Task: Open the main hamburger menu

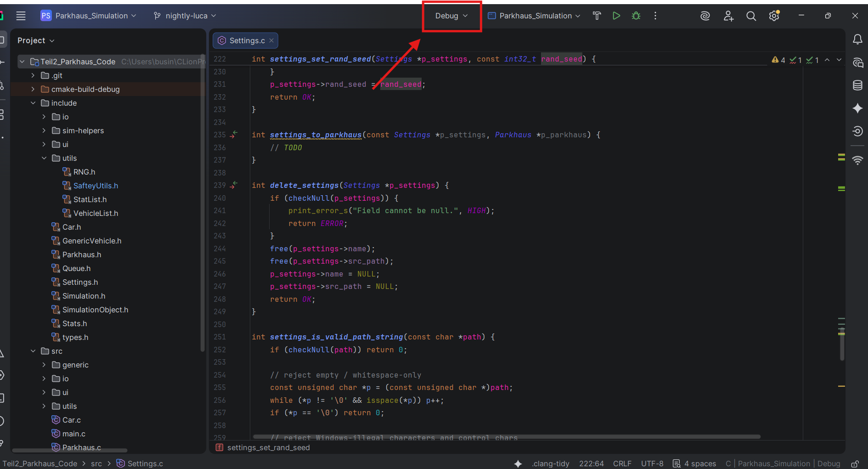Action: tap(21, 16)
